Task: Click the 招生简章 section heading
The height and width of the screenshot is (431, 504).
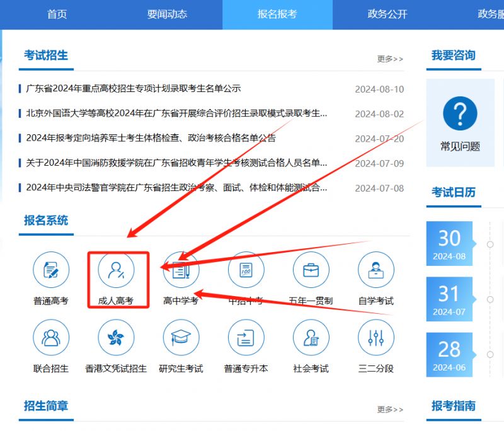Action: [x=46, y=406]
